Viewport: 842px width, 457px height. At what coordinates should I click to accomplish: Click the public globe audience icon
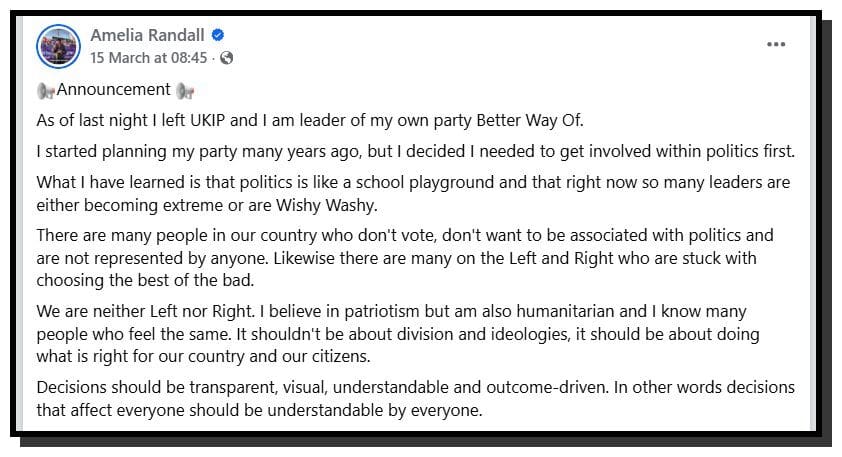(x=227, y=58)
